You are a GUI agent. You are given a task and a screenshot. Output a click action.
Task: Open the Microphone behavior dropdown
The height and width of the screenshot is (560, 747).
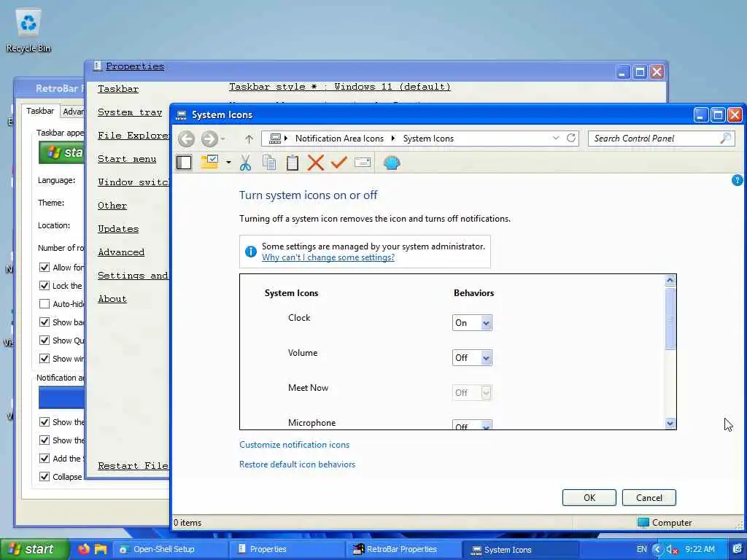[x=472, y=425]
